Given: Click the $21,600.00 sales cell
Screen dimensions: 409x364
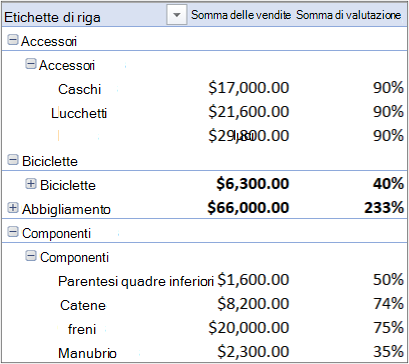Looking at the screenshot, I should pos(249,112).
